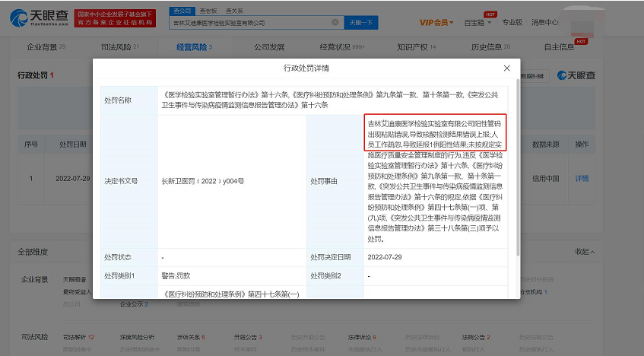Switch to the 查老板 search tab
Viewport: 644px width, 356px height.
pos(206,11)
